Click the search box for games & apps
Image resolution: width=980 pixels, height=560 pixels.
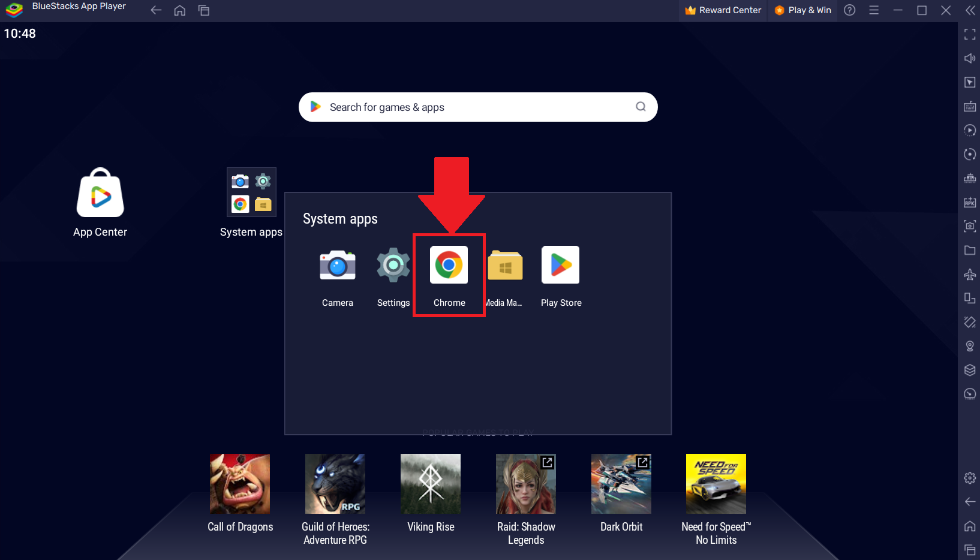click(478, 107)
